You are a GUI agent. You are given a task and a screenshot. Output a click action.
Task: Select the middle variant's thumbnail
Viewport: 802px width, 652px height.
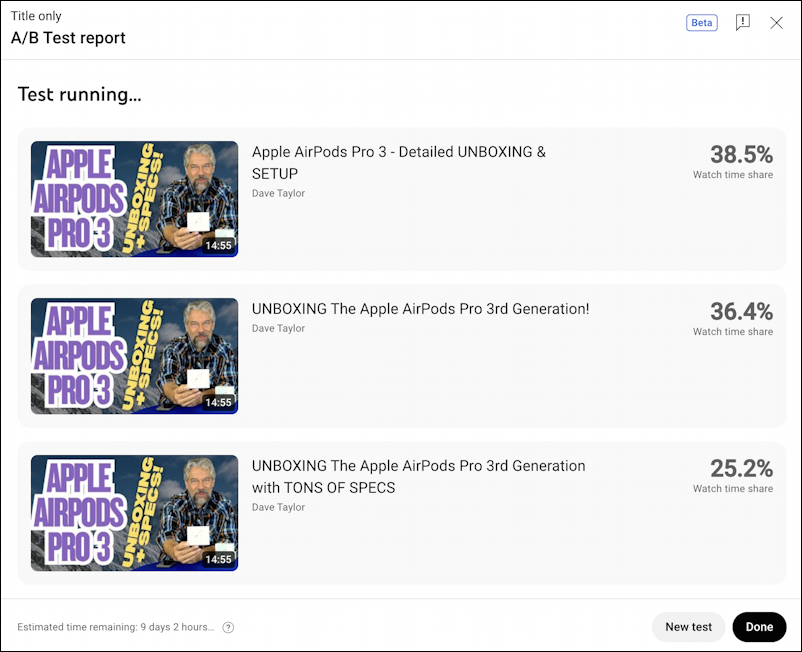click(x=133, y=356)
